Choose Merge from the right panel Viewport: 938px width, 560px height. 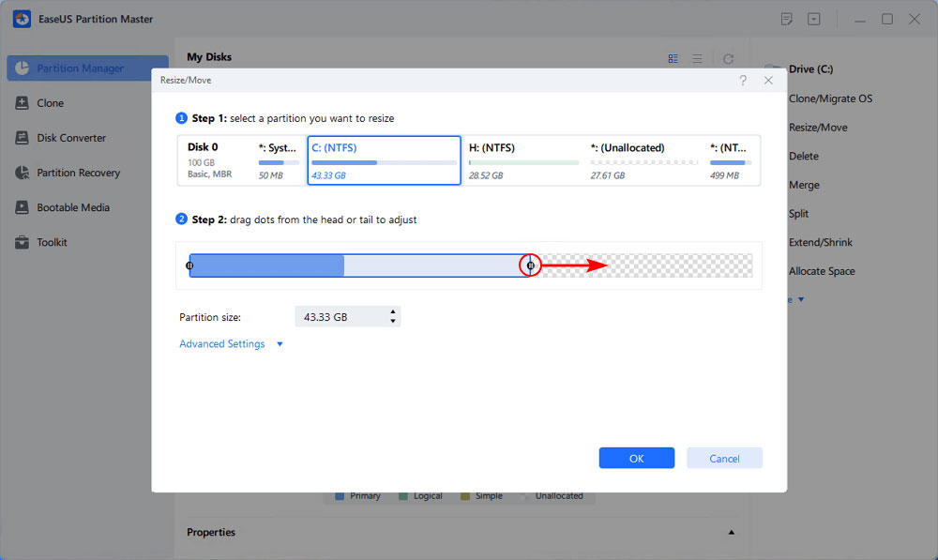(803, 185)
